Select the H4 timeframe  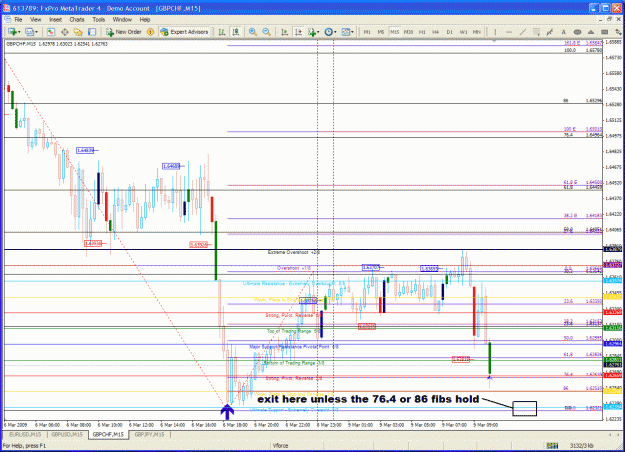[436, 32]
